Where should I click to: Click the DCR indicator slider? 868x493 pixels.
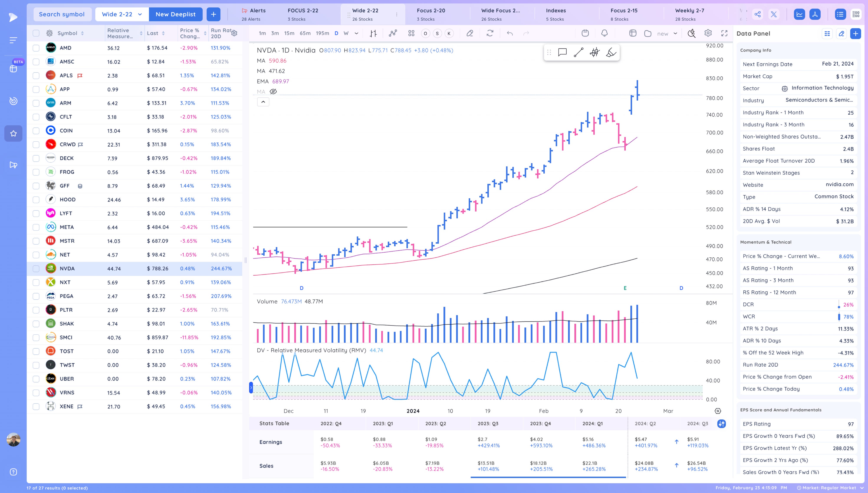[839, 304]
